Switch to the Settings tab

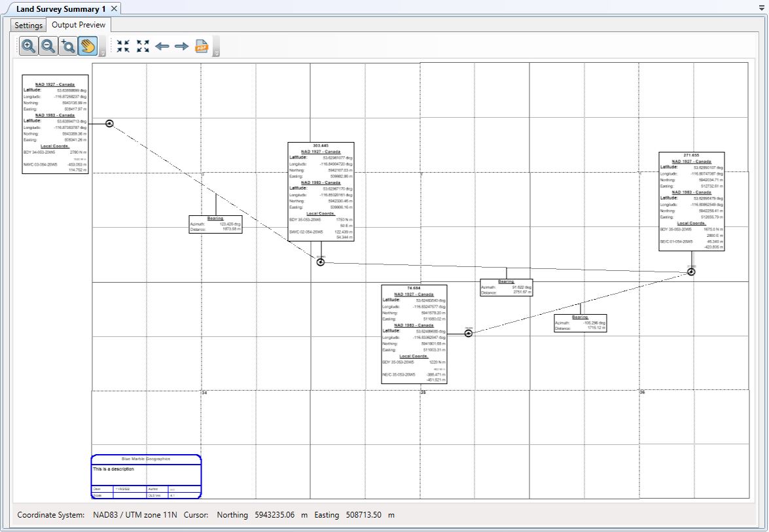(x=29, y=26)
